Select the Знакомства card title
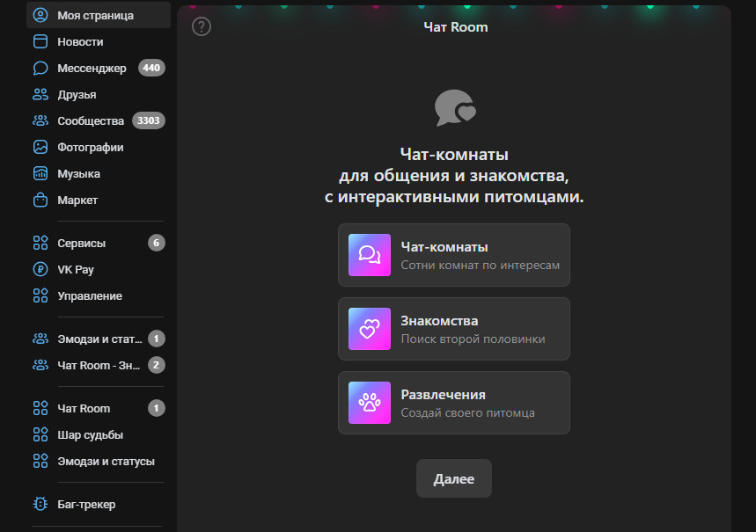 pyautogui.click(x=439, y=320)
